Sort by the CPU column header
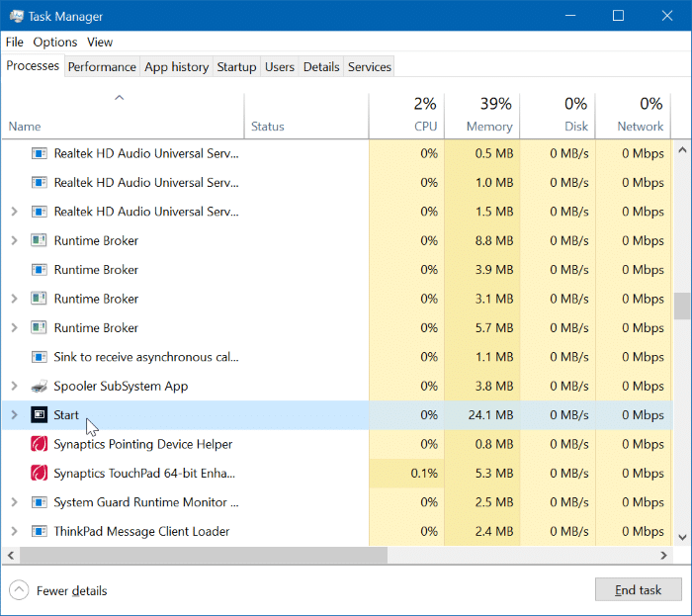Viewport: 692px width, 616px height. coord(407,116)
